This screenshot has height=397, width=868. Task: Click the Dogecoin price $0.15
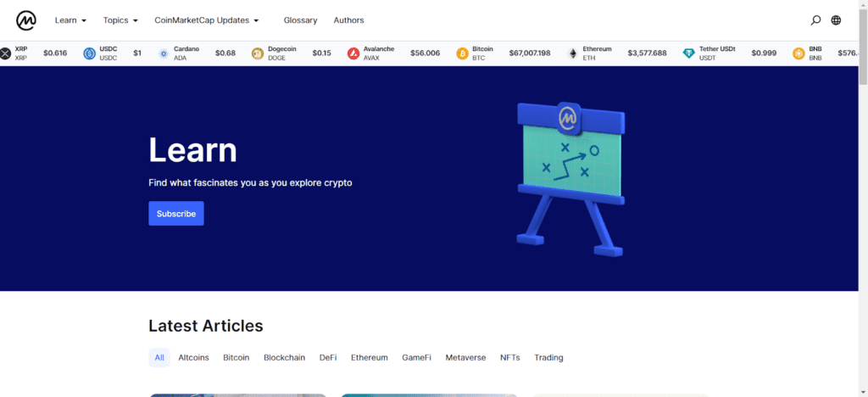tap(321, 53)
